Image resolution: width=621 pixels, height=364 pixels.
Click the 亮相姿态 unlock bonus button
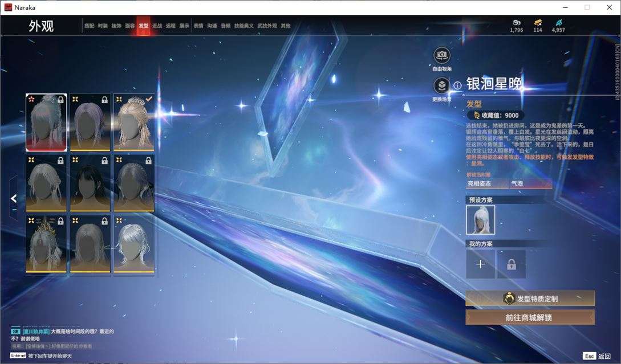click(487, 183)
